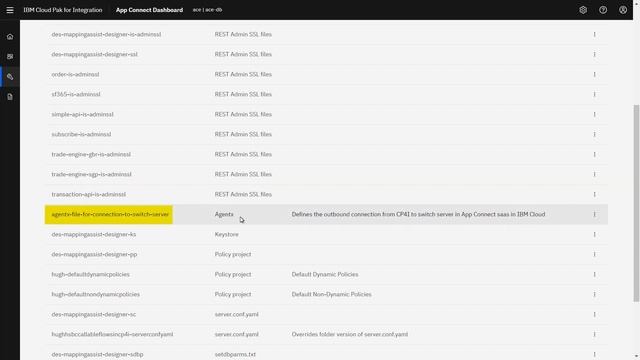The image size is (640, 360).
Task: Click the setdbparms.txt type cell
Action: coord(235,354)
